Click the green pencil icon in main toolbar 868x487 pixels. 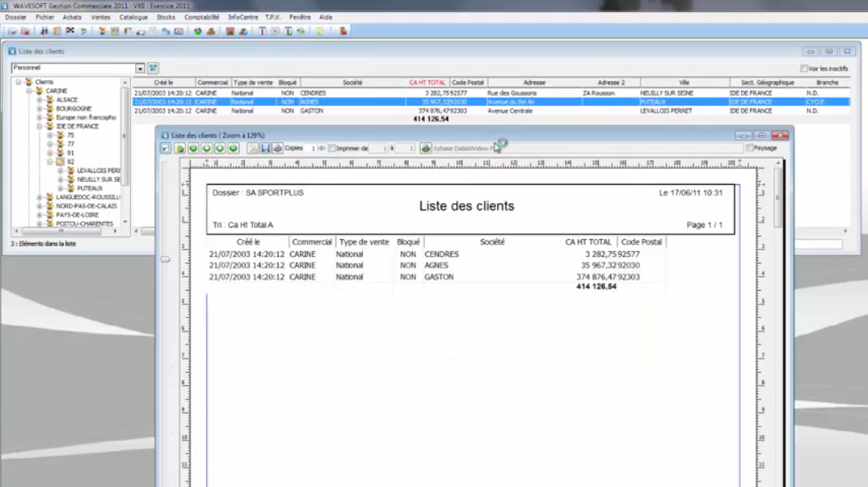[x=83, y=31]
